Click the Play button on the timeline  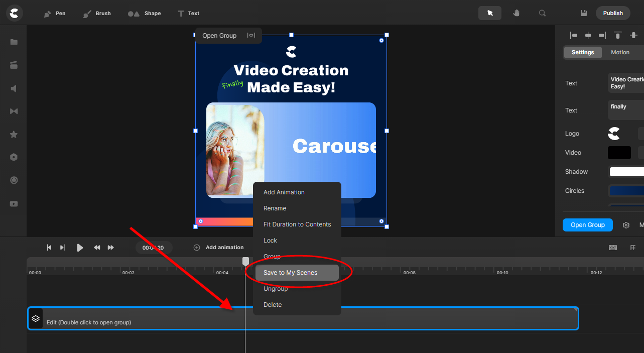[x=80, y=248]
